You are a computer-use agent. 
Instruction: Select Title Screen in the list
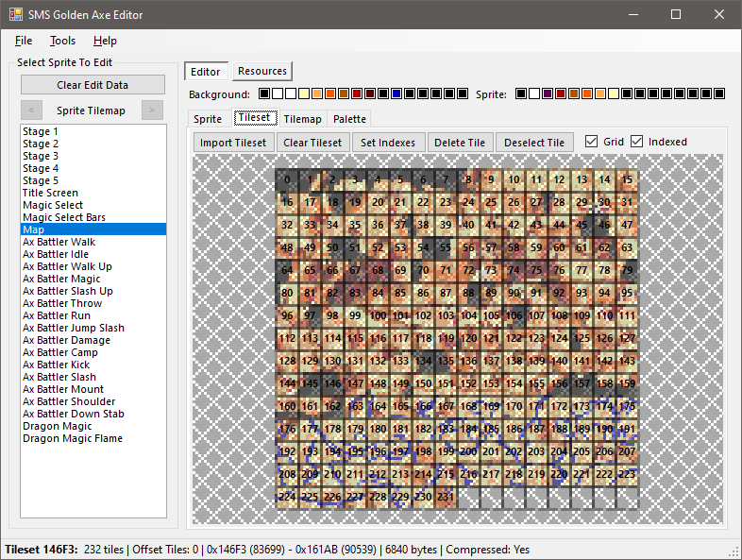point(93,193)
